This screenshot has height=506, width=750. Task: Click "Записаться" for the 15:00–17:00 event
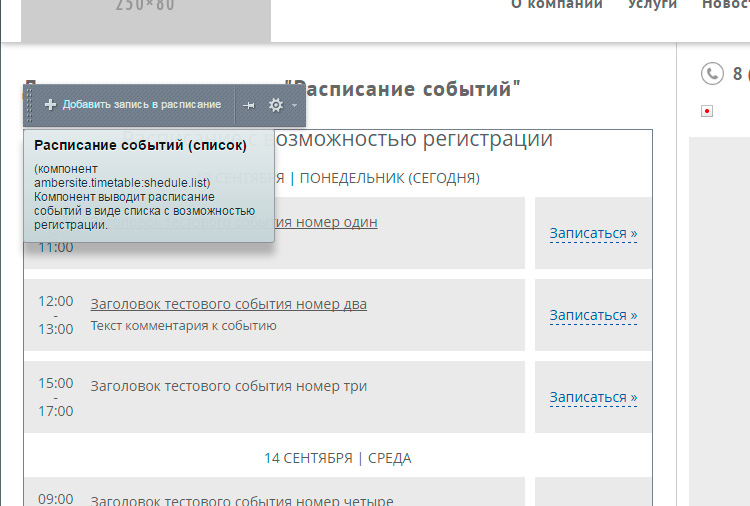coord(593,398)
